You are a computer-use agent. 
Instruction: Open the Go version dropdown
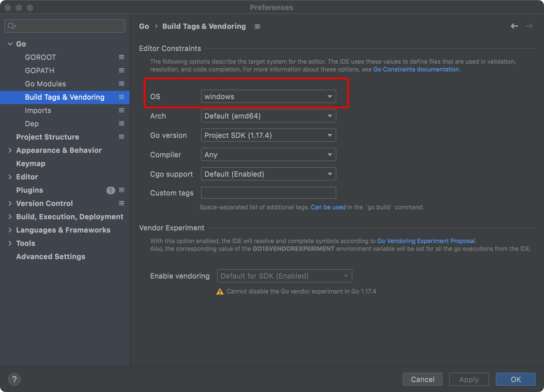click(268, 135)
